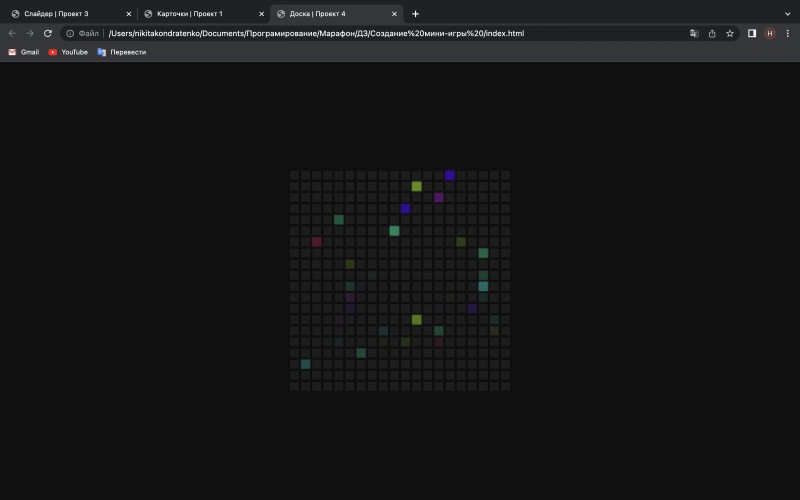Expand the tab search chevron
The height and width of the screenshot is (500, 800).
click(x=787, y=14)
